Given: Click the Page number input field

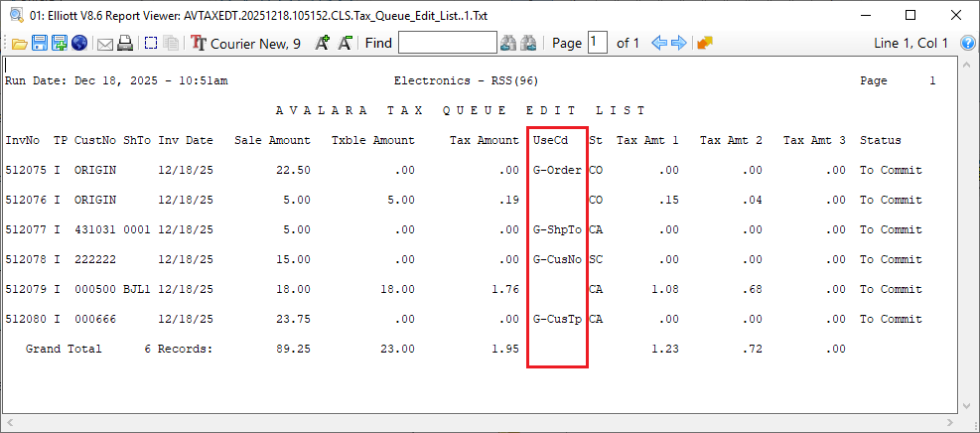Looking at the screenshot, I should [597, 43].
